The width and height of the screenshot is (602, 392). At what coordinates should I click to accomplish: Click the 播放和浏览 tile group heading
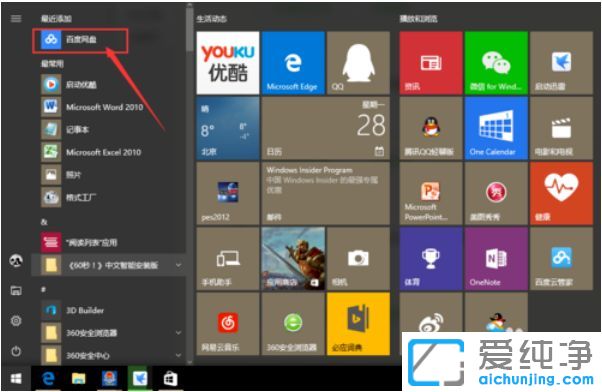418,19
